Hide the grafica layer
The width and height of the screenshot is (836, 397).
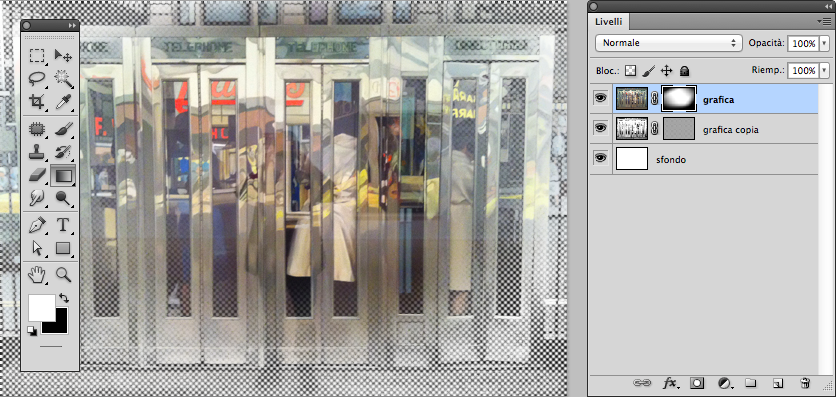pos(601,99)
